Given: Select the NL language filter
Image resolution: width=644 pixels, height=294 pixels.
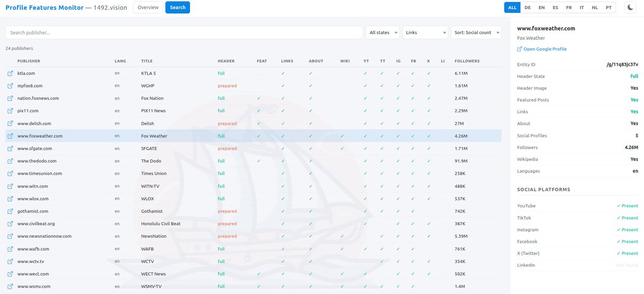Looking at the screenshot, I should coord(595,8).
